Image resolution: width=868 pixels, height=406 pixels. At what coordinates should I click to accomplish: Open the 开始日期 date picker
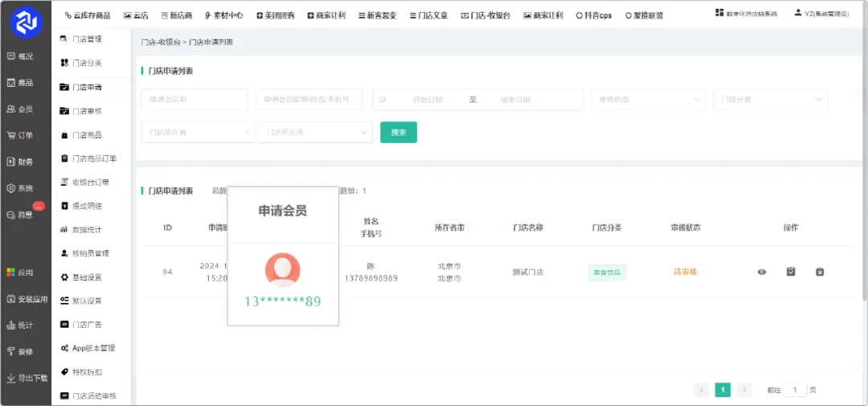(428, 100)
